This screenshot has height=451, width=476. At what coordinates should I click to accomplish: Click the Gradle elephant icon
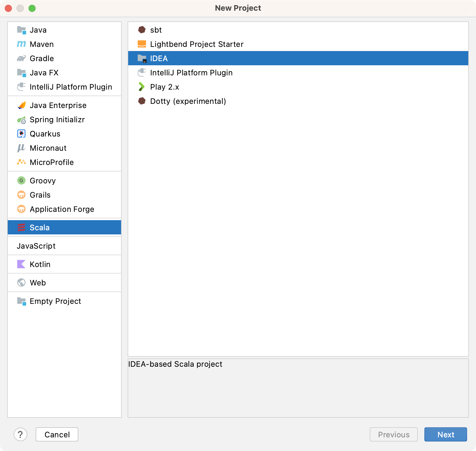tap(21, 58)
